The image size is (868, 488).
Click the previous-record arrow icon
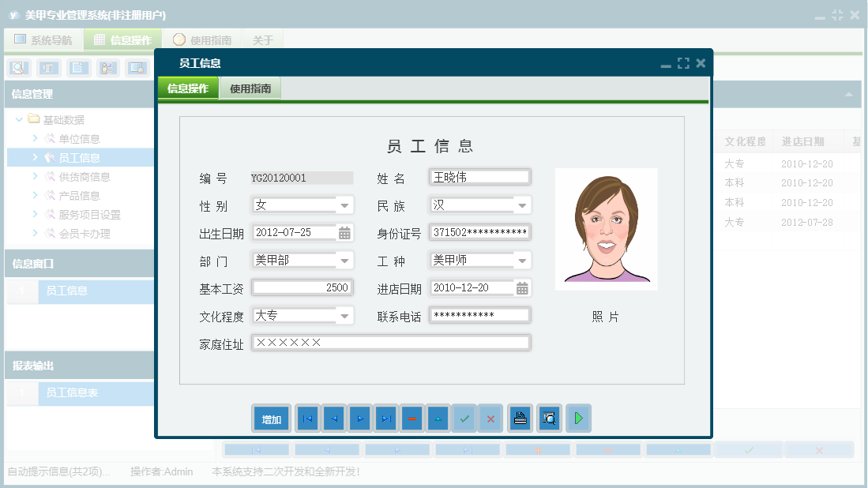click(x=333, y=419)
